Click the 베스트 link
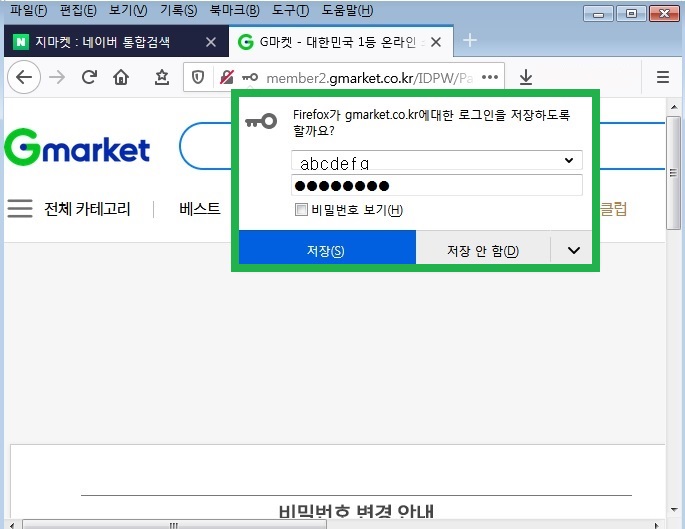685x529 pixels. (200, 208)
